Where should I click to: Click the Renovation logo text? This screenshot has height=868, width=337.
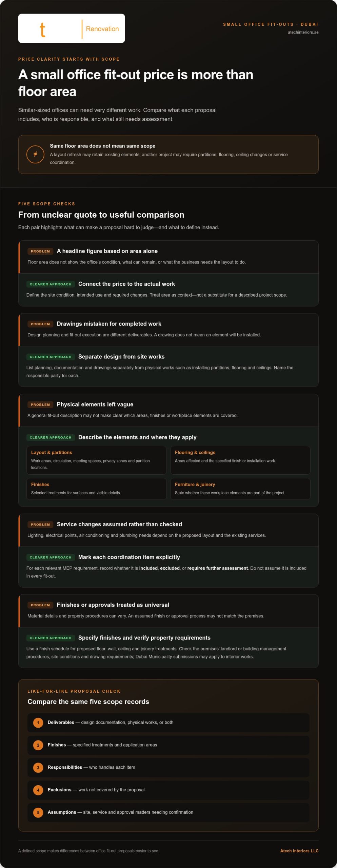coord(102,29)
